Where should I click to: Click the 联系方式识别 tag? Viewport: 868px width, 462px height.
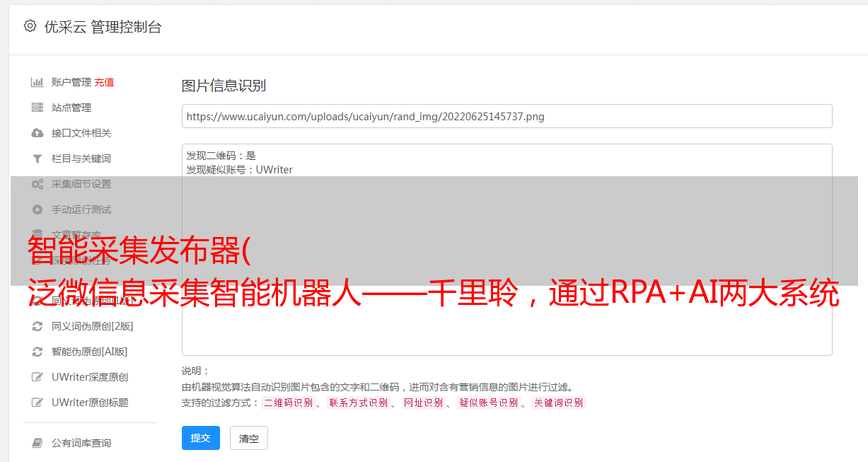pos(358,403)
